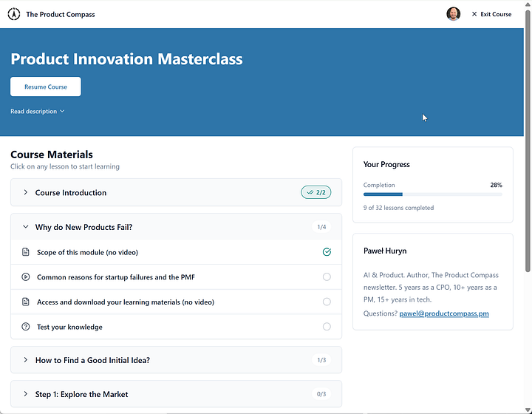The image size is (532, 414).
Task: Open lesson Common reasons for startup failures and PMF
Action: 176,277
